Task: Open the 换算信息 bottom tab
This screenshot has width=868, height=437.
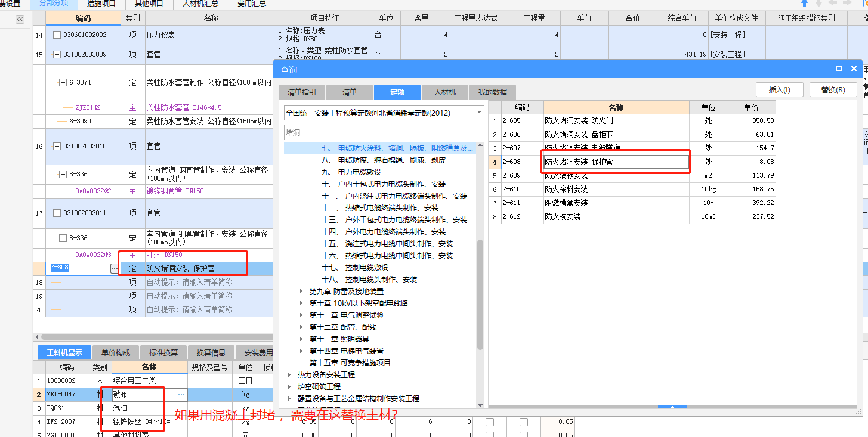Action: pyautogui.click(x=211, y=352)
